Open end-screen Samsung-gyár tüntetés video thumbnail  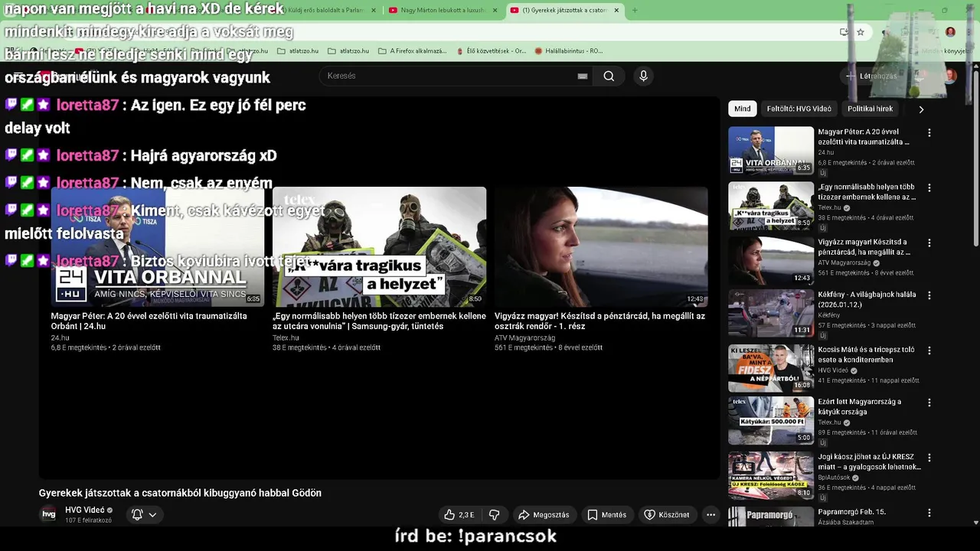click(x=379, y=247)
